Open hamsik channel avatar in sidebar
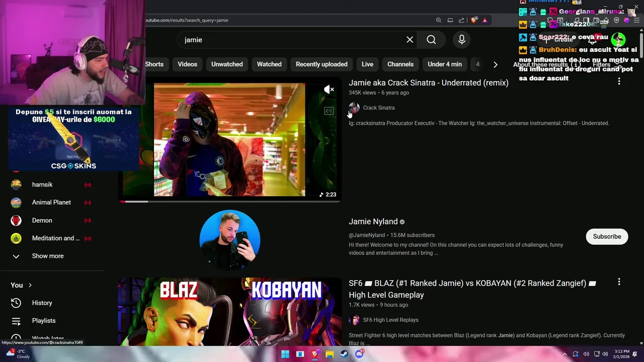The width and height of the screenshot is (644, 362). coord(16,185)
